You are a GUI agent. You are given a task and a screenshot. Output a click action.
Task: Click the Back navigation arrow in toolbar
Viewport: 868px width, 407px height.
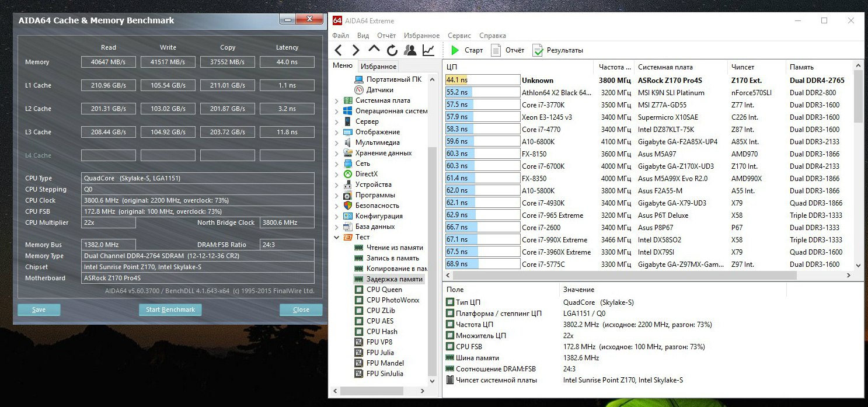[x=339, y=50]
